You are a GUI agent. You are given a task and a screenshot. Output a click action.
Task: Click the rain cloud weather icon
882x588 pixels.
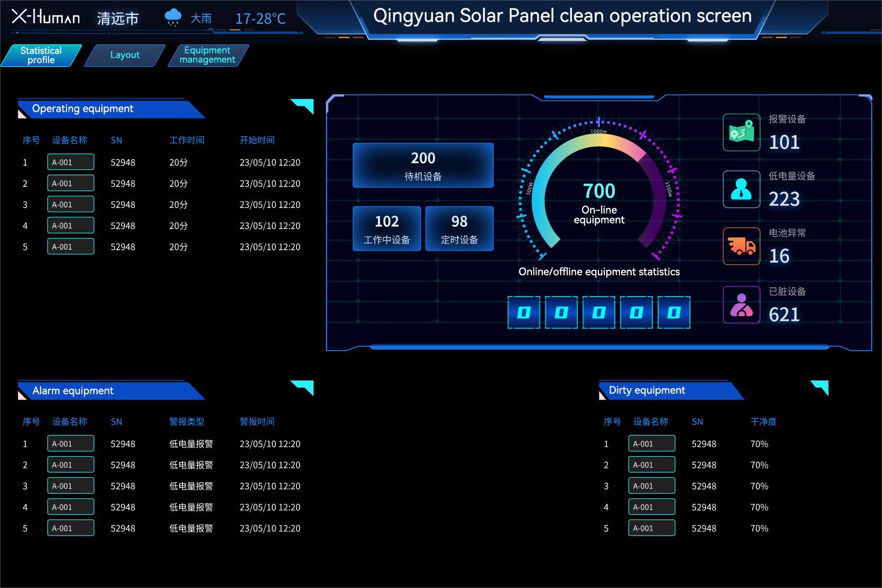tap(173, 18)
